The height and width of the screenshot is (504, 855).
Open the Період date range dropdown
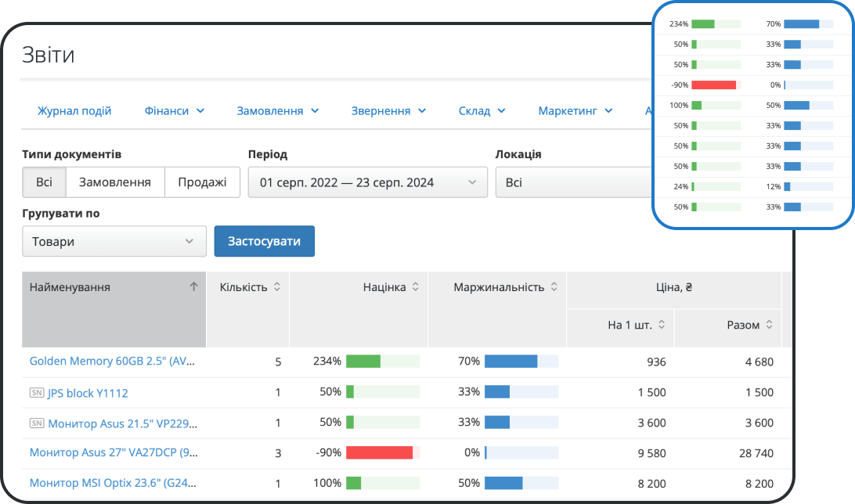pyautogui.click(x=367, y=182)
